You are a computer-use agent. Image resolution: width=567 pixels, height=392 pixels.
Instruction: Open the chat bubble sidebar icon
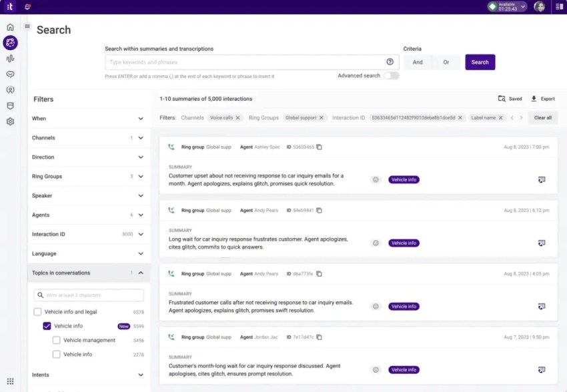10,75
